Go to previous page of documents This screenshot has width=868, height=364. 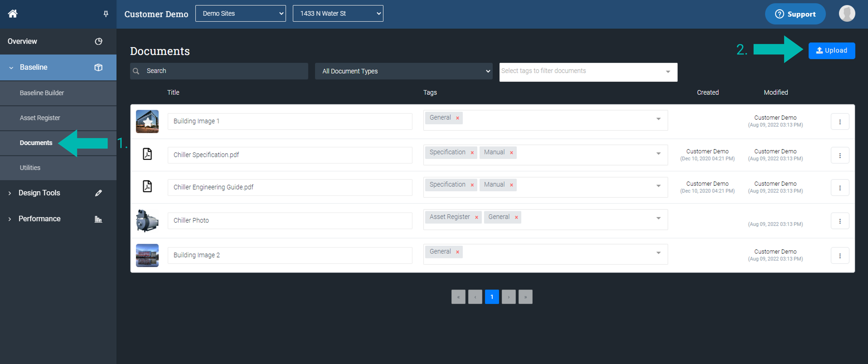click(x=475, y=297)
